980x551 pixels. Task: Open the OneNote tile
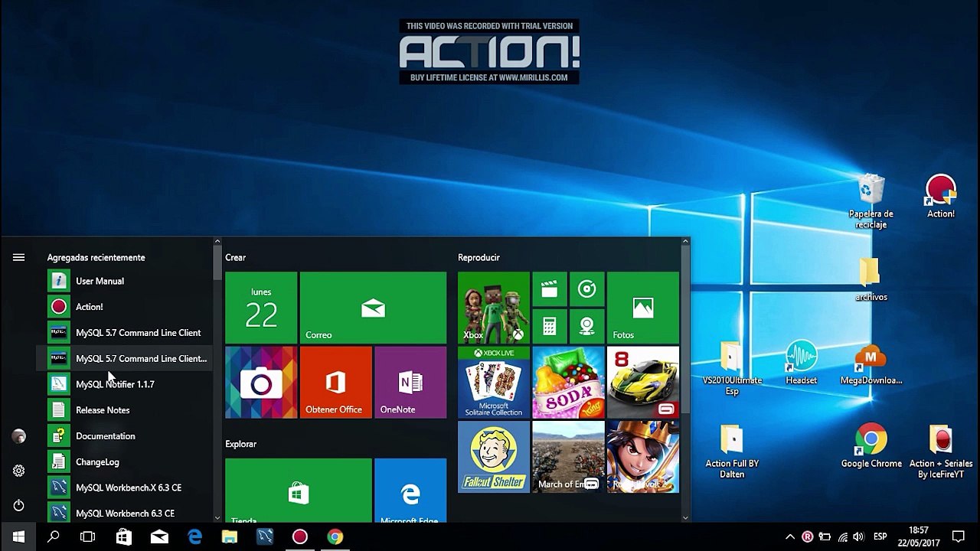click(410, 383)
